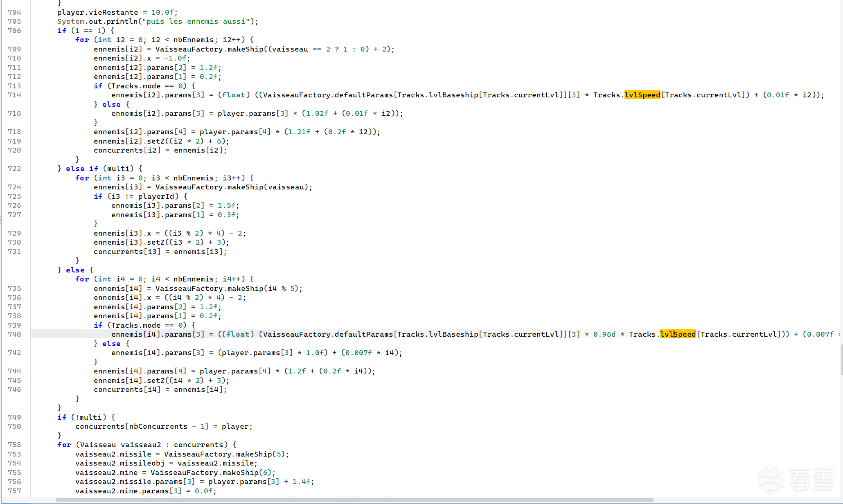
Task: Click the nbConcurrents variable on line 750
Action: coord(158,426)
